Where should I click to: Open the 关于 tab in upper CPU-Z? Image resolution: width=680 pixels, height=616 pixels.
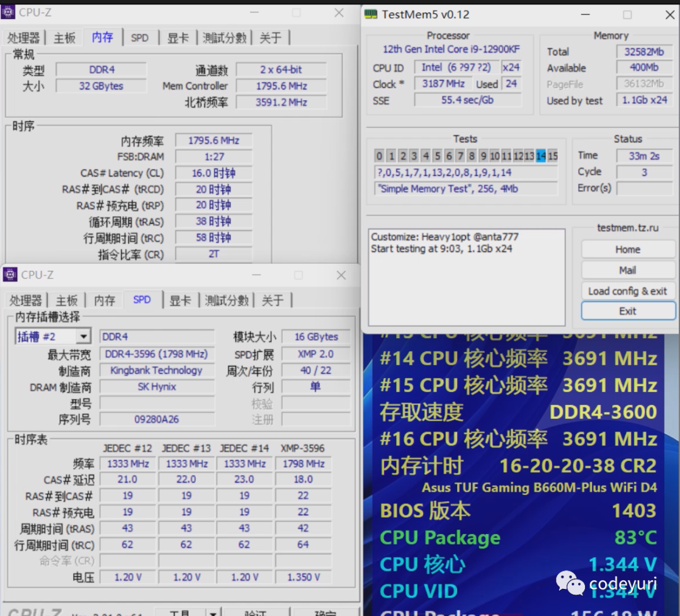(x=270, y=38)
